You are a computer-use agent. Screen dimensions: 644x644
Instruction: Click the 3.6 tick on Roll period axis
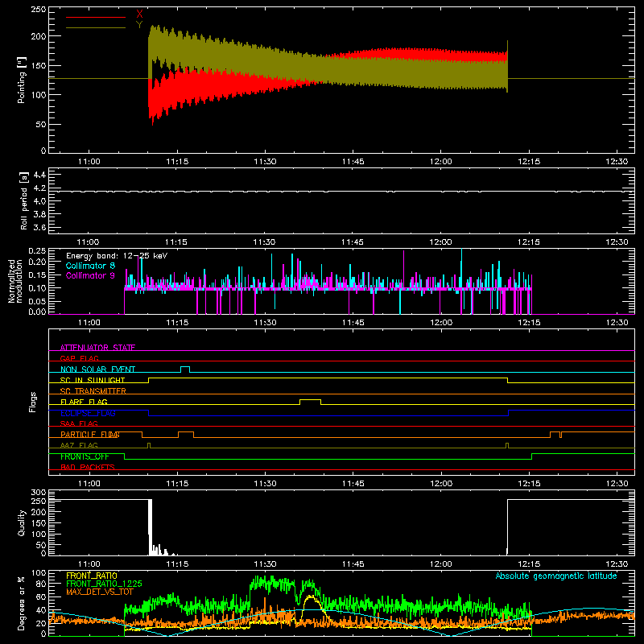39,227
